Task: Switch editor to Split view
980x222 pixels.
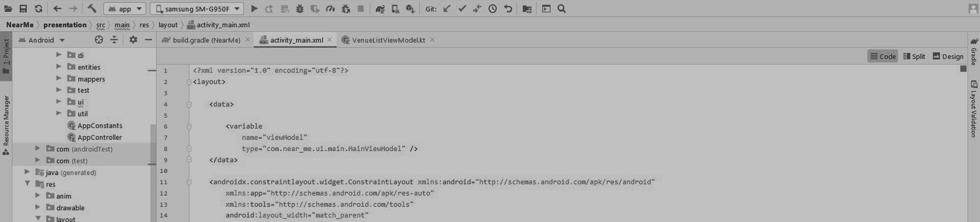Action: coord(914,56)
